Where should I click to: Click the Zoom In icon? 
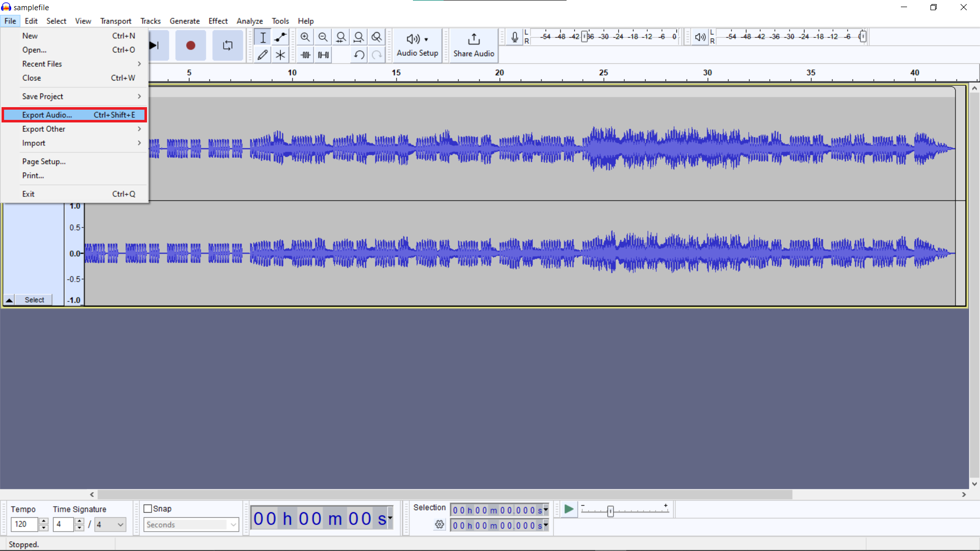tap(305, 37)
